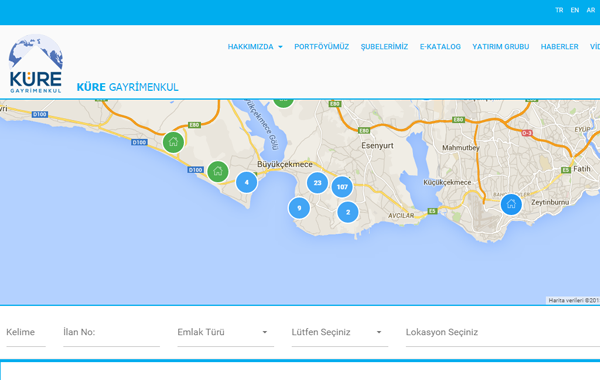
Task: Switch language to TR
Action: (x=559, y=10)
